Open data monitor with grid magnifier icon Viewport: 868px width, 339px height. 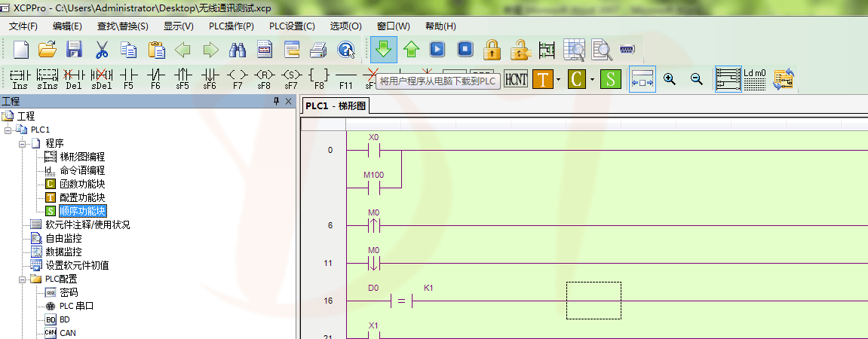[x=574, y=50]
